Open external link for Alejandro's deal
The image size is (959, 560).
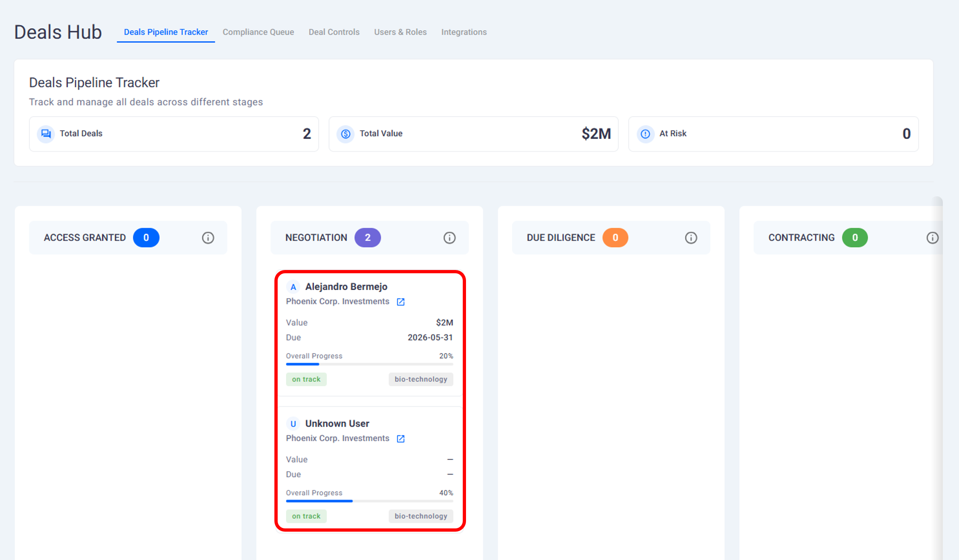400,302
